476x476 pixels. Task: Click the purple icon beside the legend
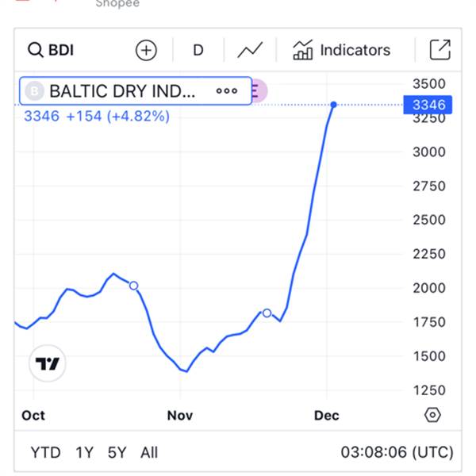[x=259, y=91]
